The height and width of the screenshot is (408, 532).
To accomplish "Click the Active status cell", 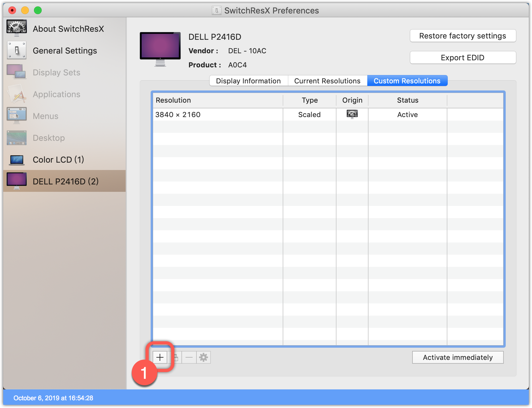I will click(x=408, y=115).
